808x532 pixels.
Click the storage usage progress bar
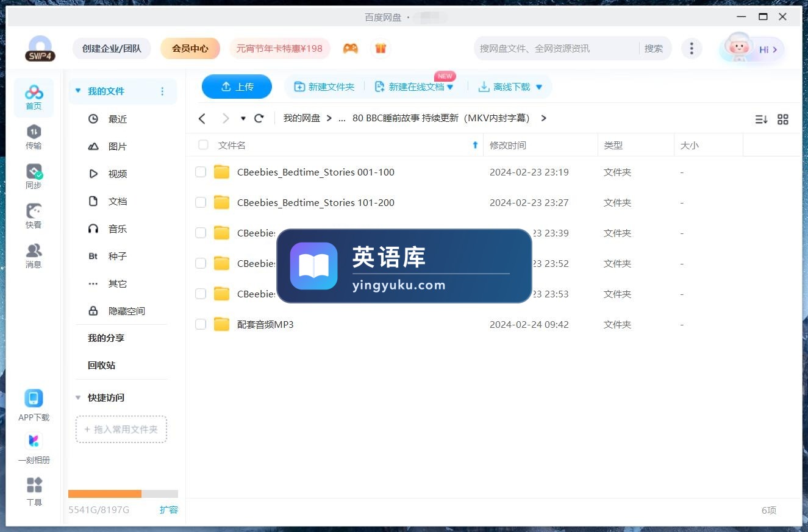123,494
